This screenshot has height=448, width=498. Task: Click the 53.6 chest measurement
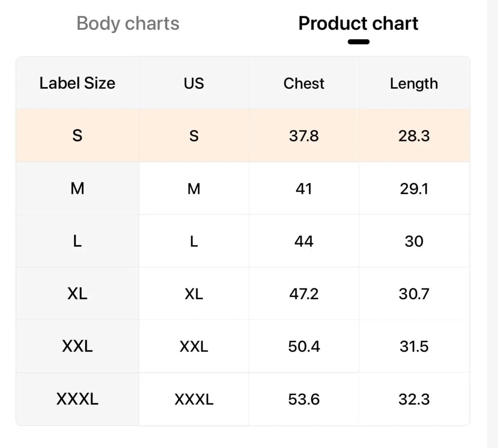click(304, 399)
